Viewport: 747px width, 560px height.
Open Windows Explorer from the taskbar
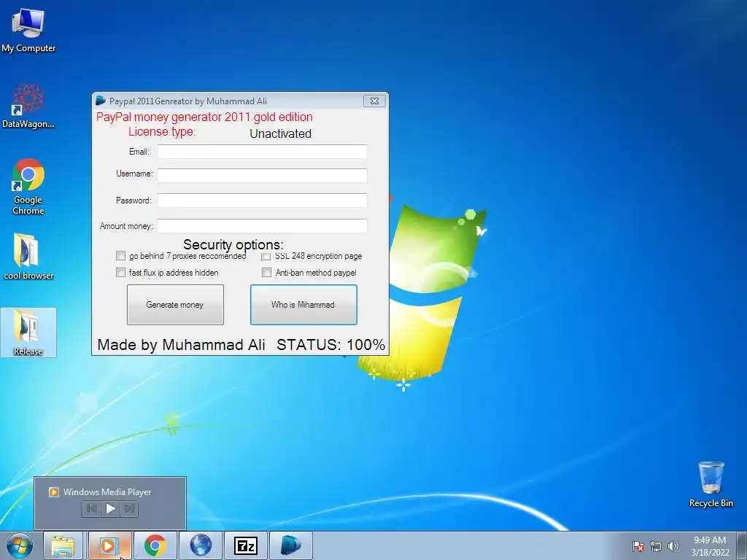click(x=63, y=545)
